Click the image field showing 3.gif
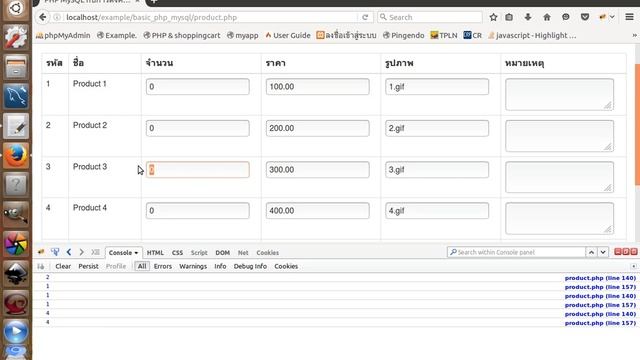 tap(437, 169)
